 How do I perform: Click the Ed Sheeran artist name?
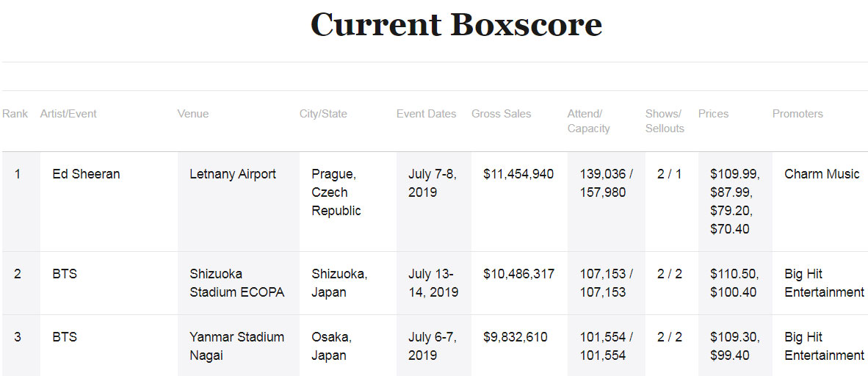pos(87,174)
